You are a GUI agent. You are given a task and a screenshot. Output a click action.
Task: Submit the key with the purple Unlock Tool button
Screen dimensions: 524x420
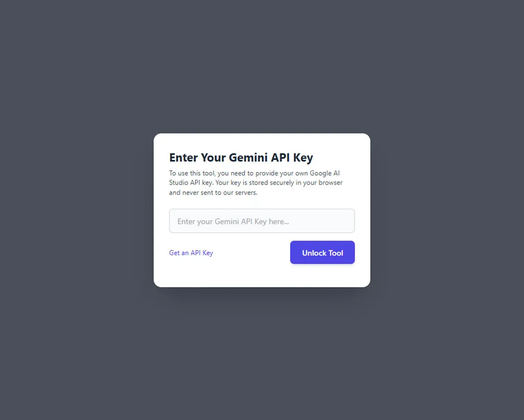coord(322,252)
